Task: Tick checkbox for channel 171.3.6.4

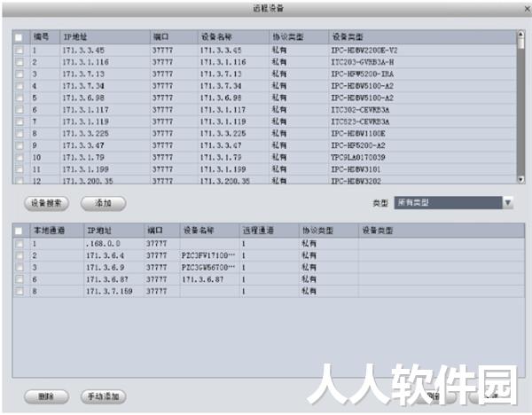Action: pyautogui.click(x=20, y=255)
